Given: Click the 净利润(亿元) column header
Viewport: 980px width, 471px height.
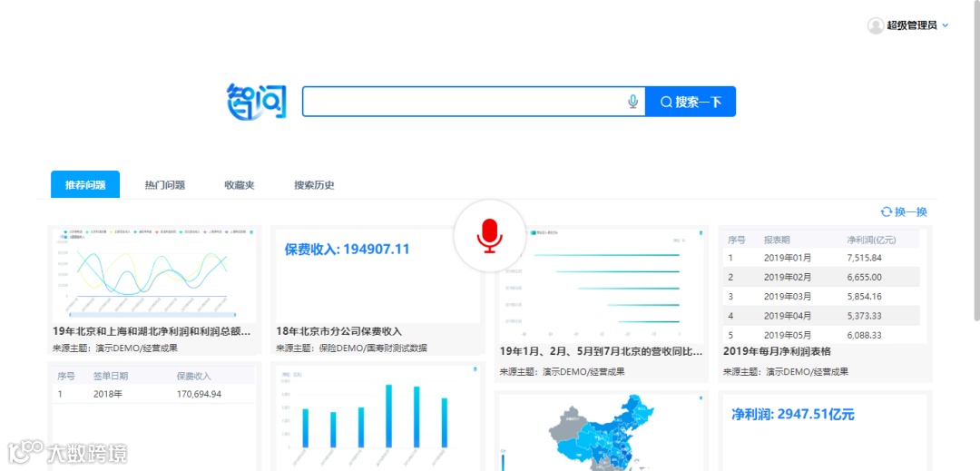Looking at the screenshot, I should [872, 240].
